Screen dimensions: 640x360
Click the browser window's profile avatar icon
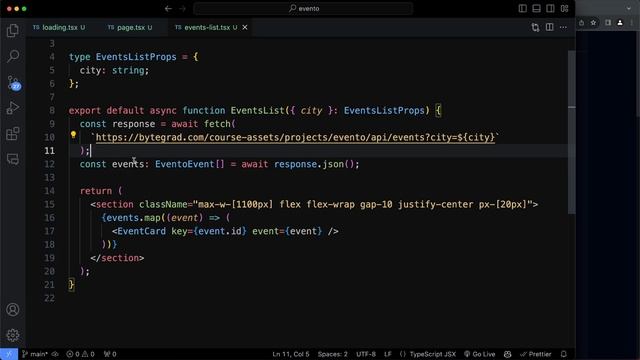(x=620, y=23)
